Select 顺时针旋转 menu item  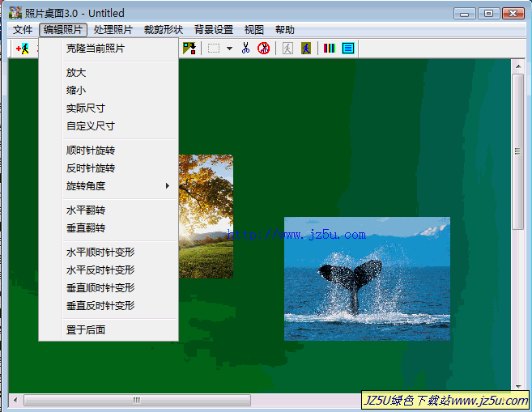(x=109, y=151)
